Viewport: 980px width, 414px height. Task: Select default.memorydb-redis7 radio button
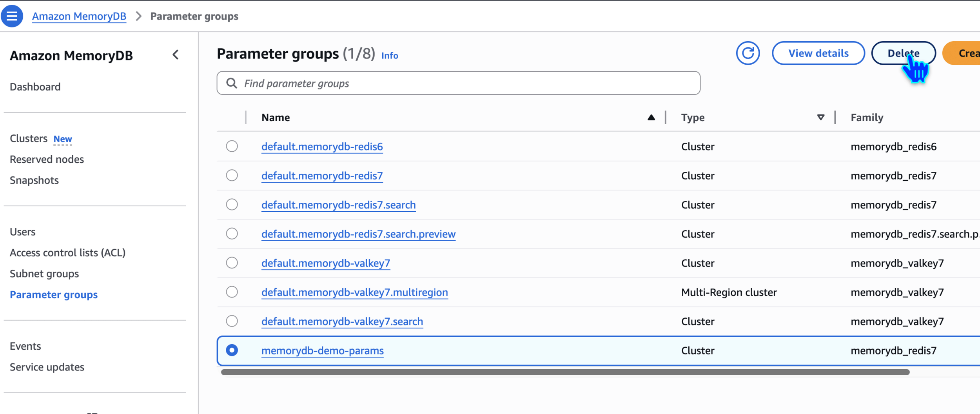pos(232,175)
